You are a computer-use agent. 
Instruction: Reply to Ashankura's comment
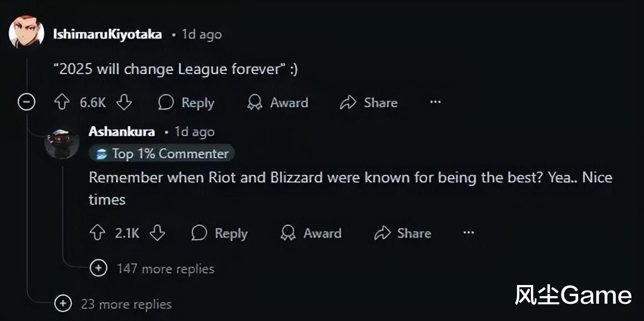(219, 233)
